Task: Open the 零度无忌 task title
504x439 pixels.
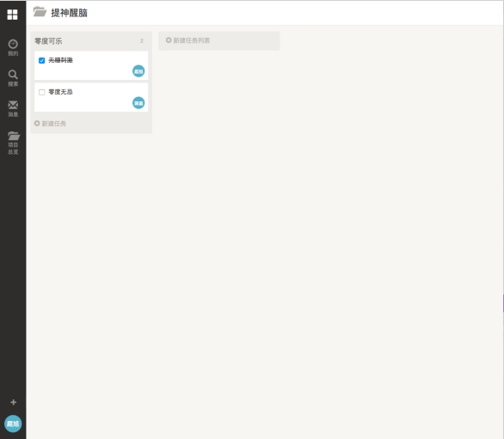Action: click(60, 92)
